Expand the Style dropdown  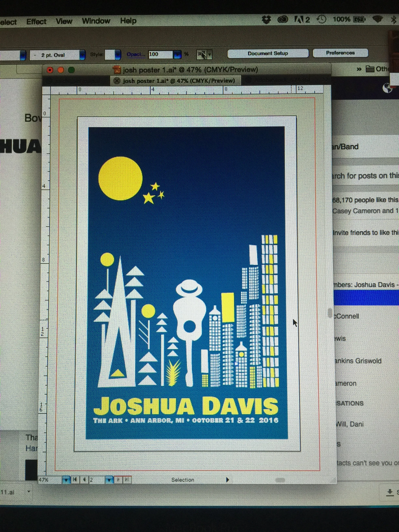point(118,55)
